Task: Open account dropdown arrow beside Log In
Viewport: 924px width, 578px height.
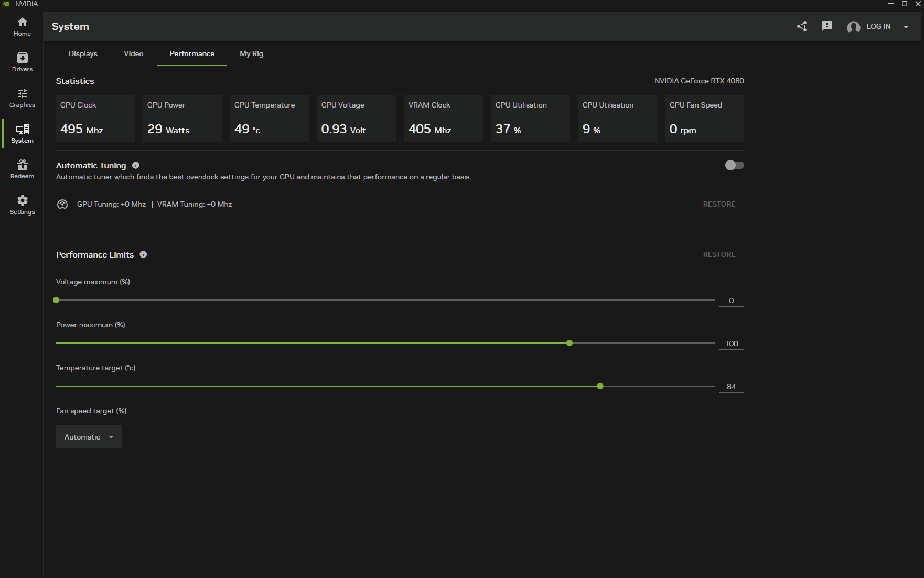Action: point(906,27)
